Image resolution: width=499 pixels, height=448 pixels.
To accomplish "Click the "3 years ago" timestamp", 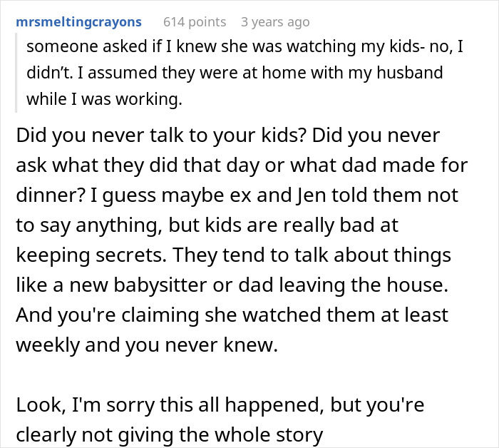I will point(275,22).
